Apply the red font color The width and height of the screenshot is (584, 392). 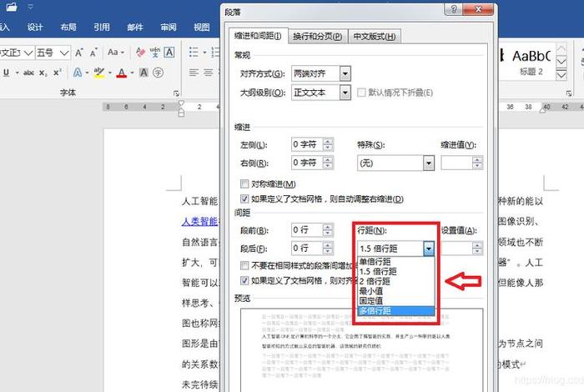(122, 73)
